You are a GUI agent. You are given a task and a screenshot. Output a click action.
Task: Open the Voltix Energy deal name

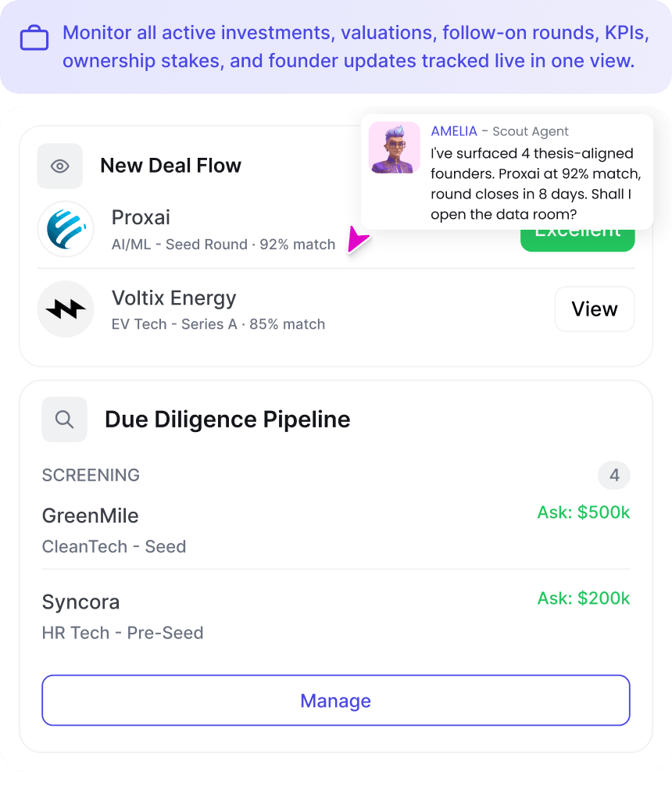[x=174, y=298]
